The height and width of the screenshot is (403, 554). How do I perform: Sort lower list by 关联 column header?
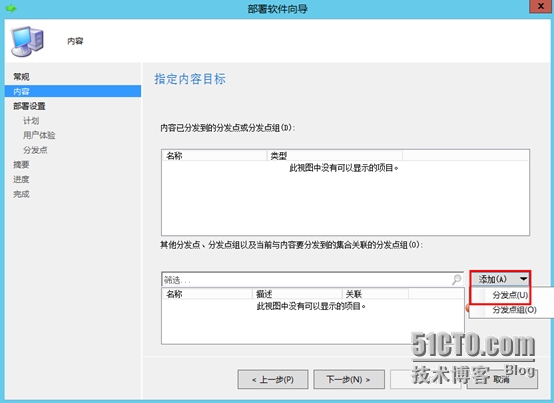(375, 294)
